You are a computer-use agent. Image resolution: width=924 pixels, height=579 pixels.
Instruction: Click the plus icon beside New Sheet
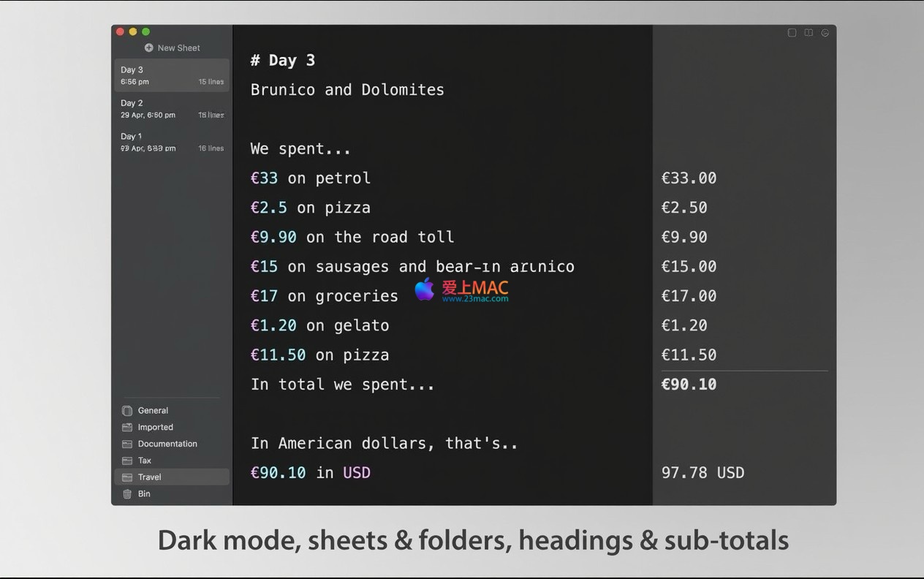[x=149, y=48]
